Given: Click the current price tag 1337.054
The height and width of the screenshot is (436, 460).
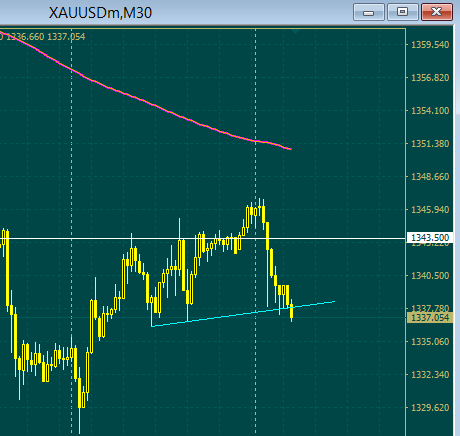Looking at the screenshot, I should [x=430, y=318].
